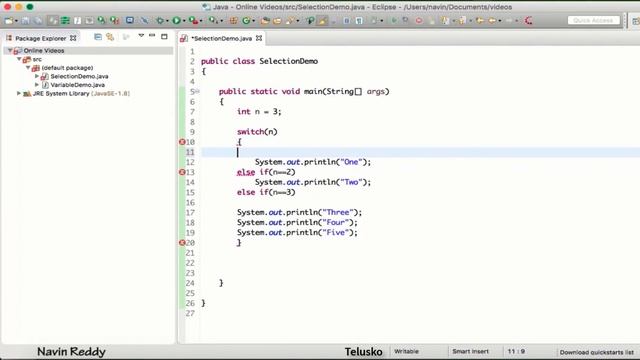Open the Debug configurations dropdown arrow
The image size is (640, 360).
[x=167, y=21]
